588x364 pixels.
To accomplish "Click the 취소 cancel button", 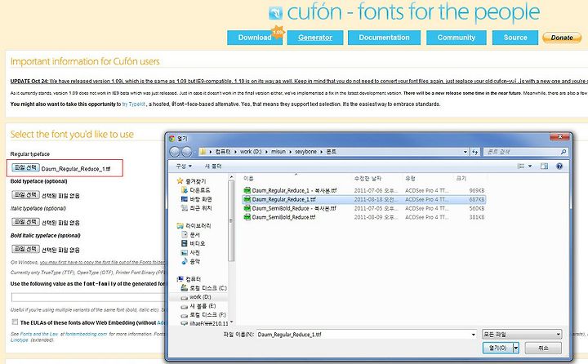I will (543, 348).
